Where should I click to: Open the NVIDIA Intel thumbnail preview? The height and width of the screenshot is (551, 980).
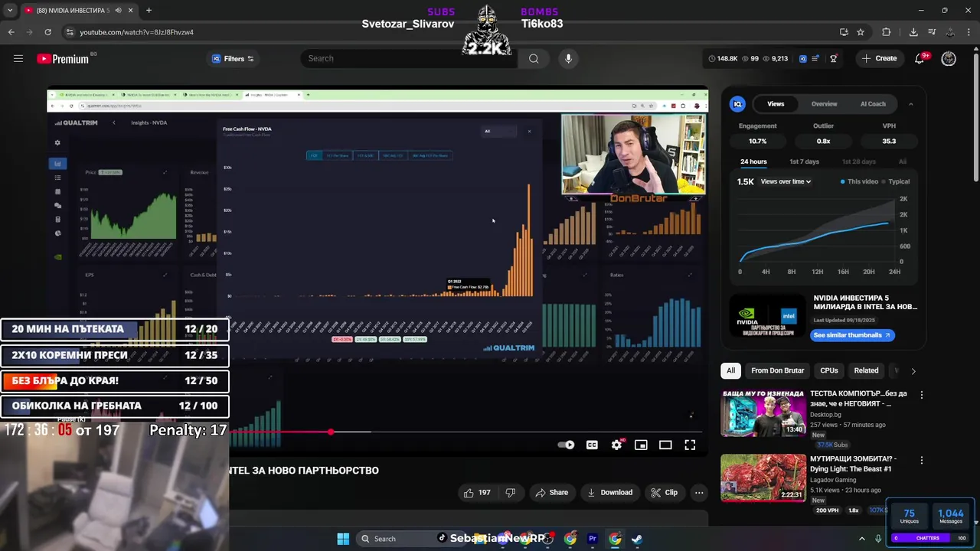(x=767, y=315)
